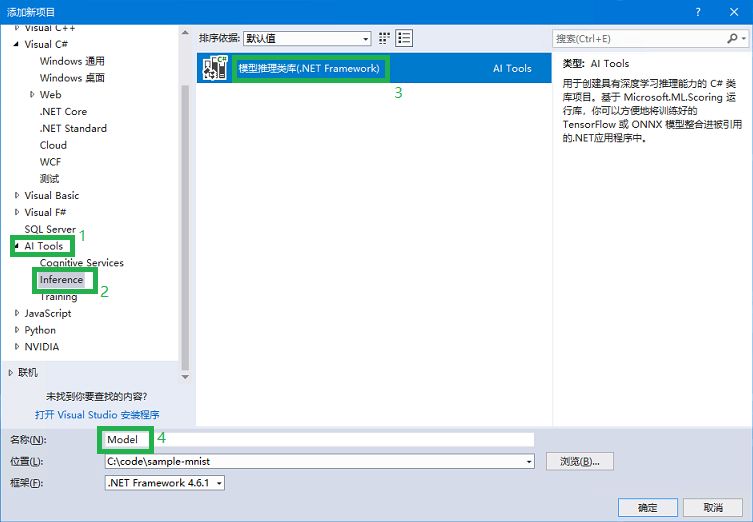
Task: Open the 打开 Visual Studio 安装程序 link
Action: [97, 414]
